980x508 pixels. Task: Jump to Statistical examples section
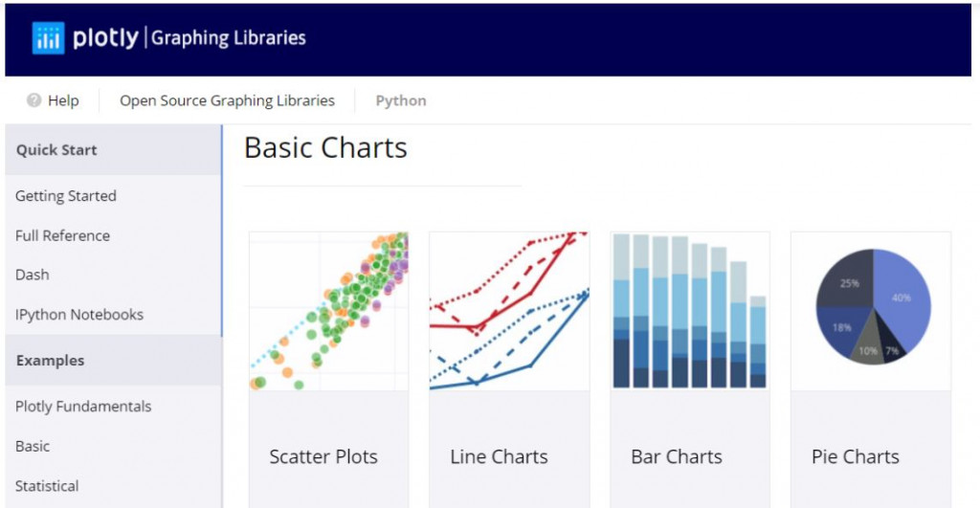pyautogui.click(x=47, y=486)
